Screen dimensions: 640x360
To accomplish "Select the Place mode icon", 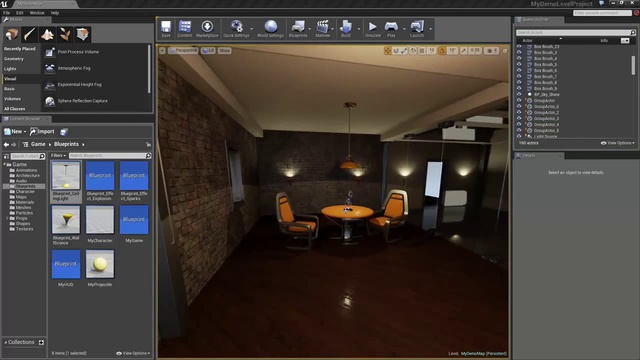I will point(12,34).
